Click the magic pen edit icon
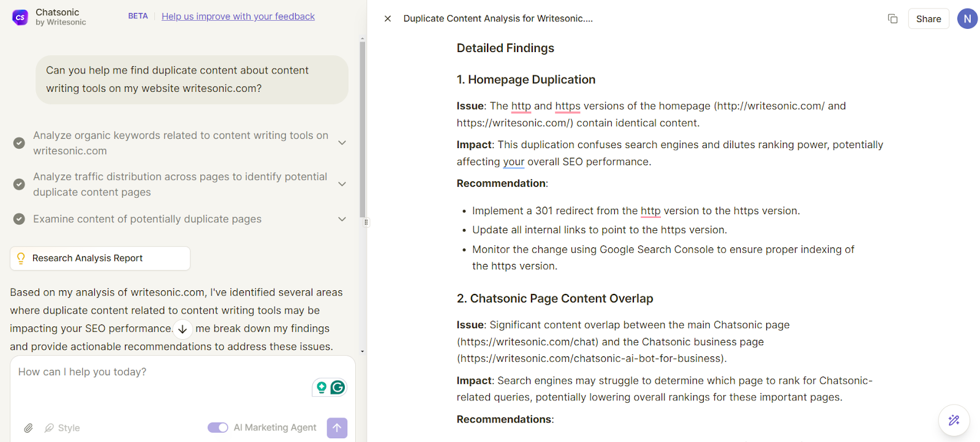This screenshot has height=442, width=980. pos(954,420)
